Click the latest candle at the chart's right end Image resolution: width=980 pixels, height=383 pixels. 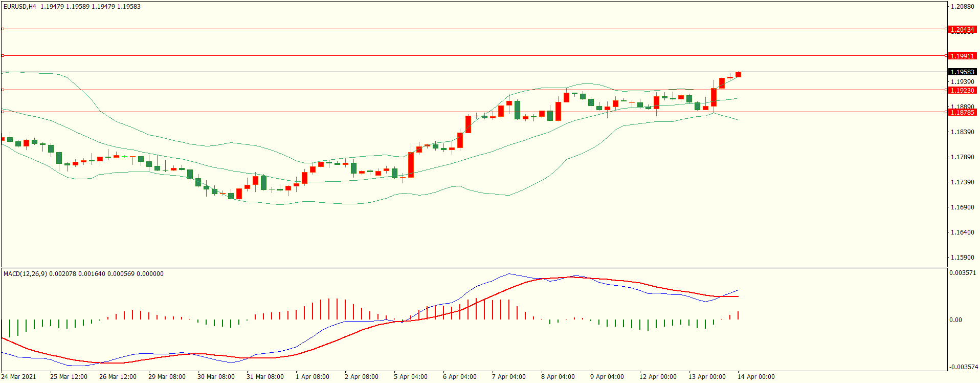coord(738,75)
